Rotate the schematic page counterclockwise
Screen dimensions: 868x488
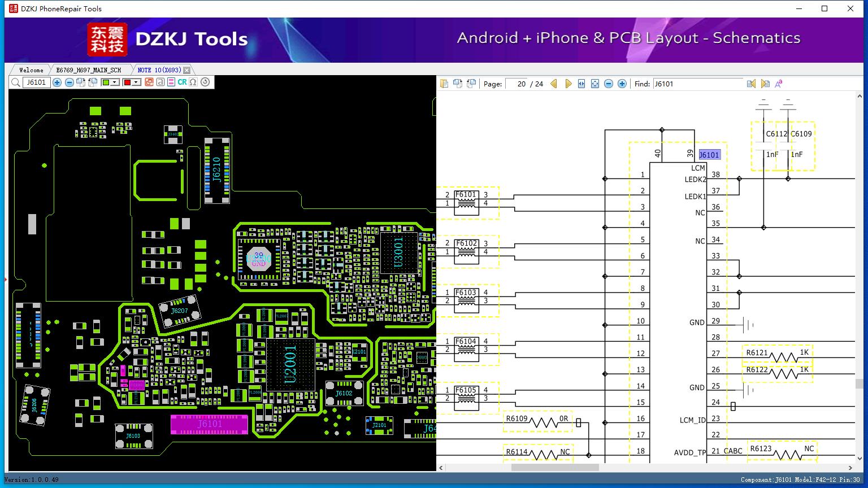pyautogui.click(x=471, y=84)
